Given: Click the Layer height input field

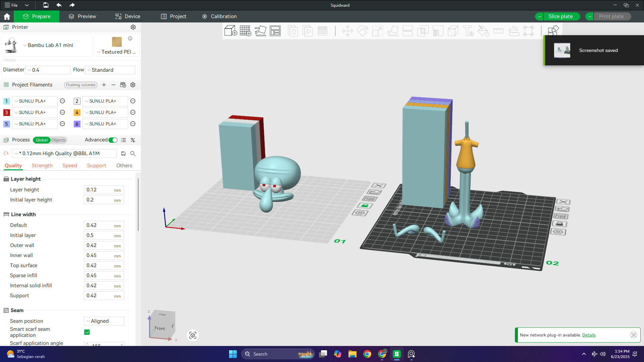Looking at the screenshot, I should pos(104,190).
